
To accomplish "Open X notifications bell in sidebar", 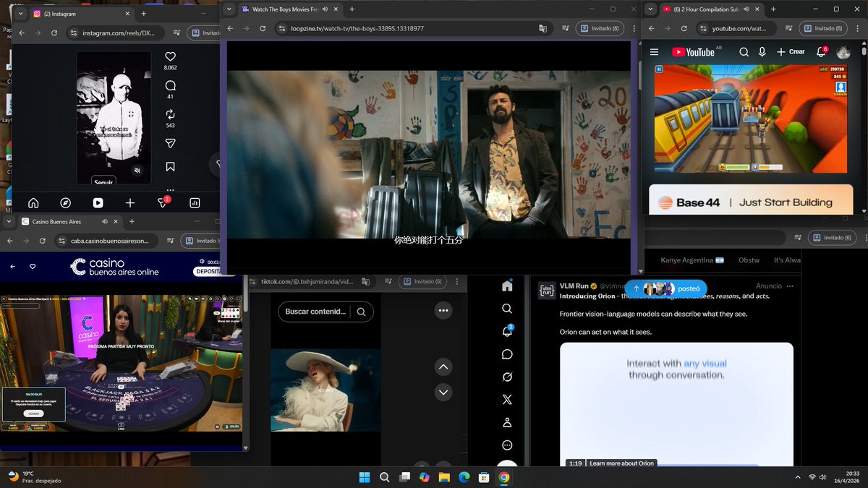I will click(507, 331).
